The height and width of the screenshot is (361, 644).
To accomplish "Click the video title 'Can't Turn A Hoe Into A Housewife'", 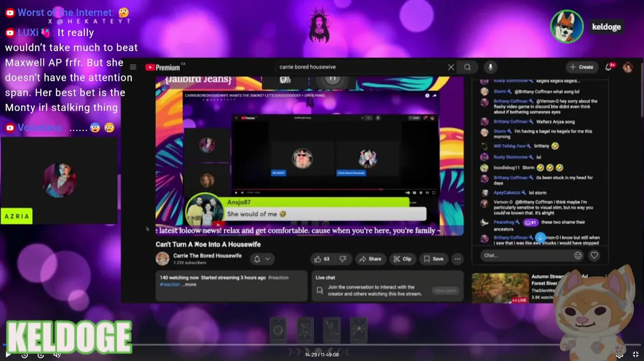I will click(x=208, y=244).
